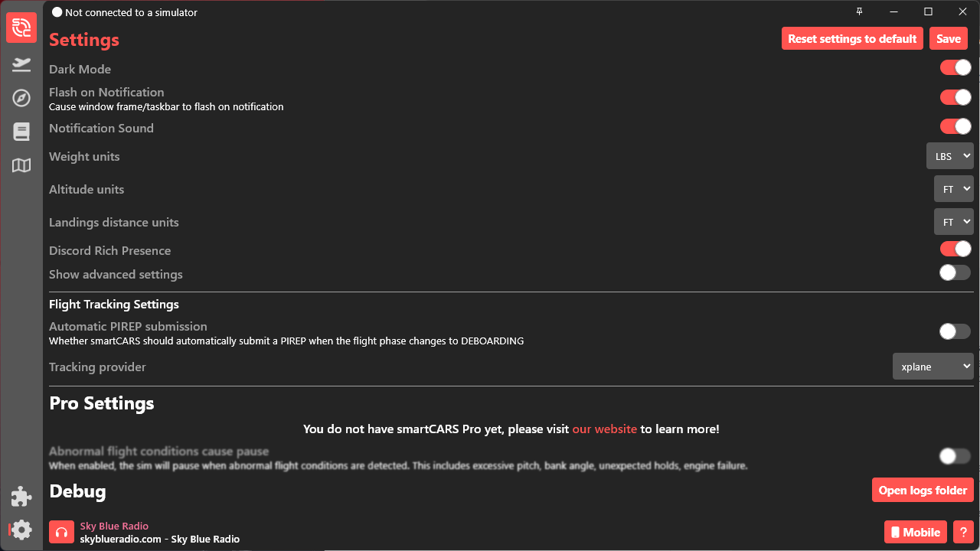Enable Show advanced settings toggle

pos(955,272)
